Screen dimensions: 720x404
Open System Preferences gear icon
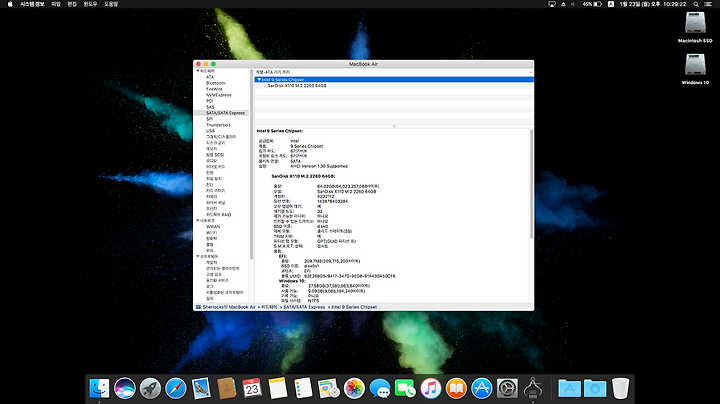[x=507, y=388]
